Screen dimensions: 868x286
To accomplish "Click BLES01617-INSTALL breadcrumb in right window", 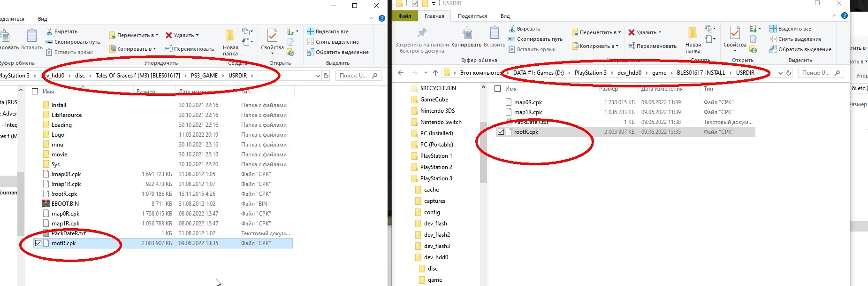I will [x=701, y=73].
